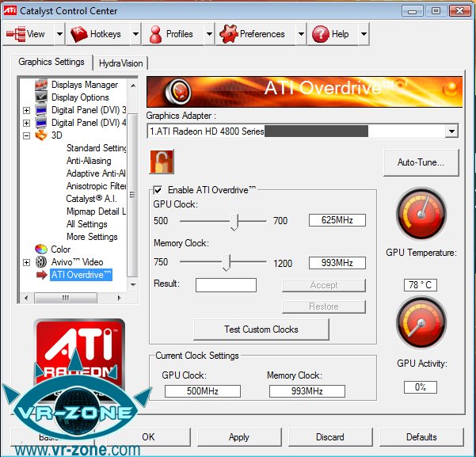Click the 993MHz memory clock slider field
The width and height of the screenshot is (476, 457).
337,263
